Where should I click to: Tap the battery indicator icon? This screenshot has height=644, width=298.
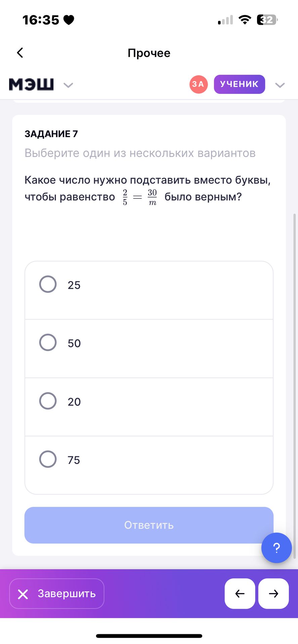[x=267, y=20]
